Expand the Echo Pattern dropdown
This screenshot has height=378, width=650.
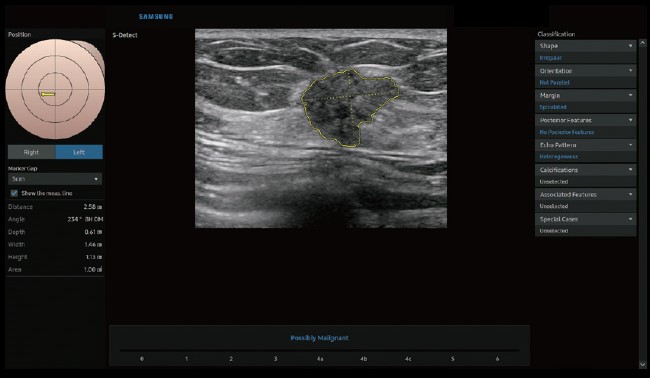click(585, 145)
